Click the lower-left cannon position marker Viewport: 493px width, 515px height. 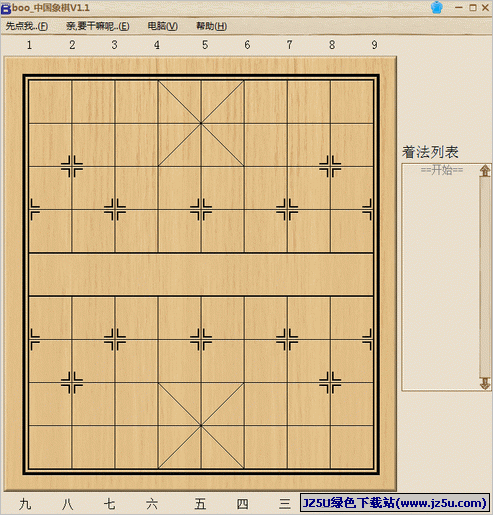pyautogui.click(x=72, y=382)
